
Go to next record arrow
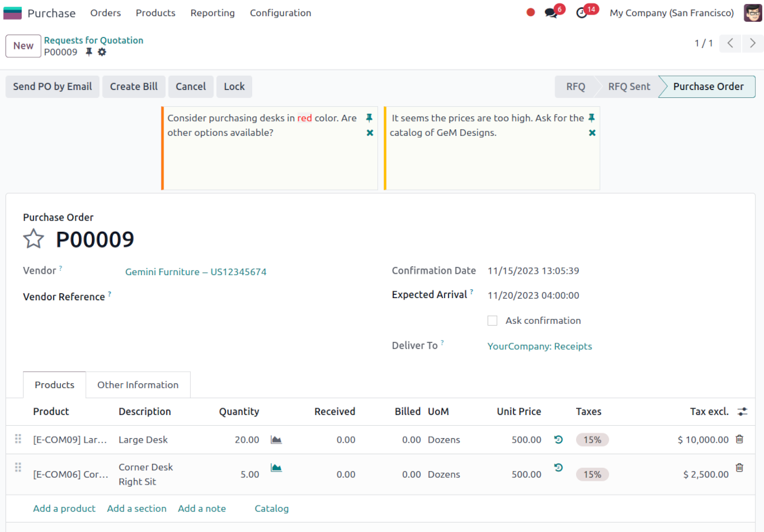pos(752,43)
